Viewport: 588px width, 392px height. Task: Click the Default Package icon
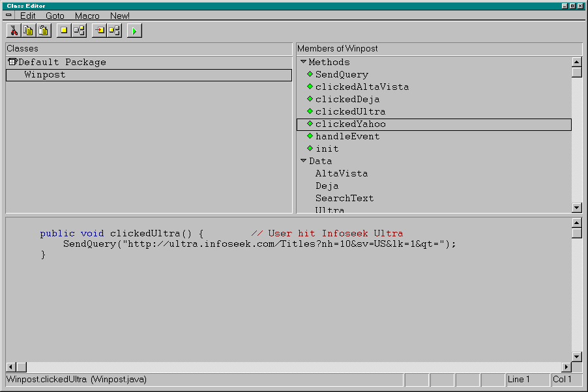tap(13, 62)
